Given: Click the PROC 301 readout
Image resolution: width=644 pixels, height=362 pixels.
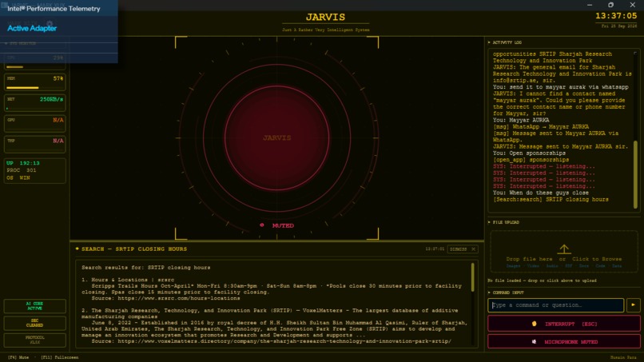Looking at the screenshot, I should (x=22, y=170).
